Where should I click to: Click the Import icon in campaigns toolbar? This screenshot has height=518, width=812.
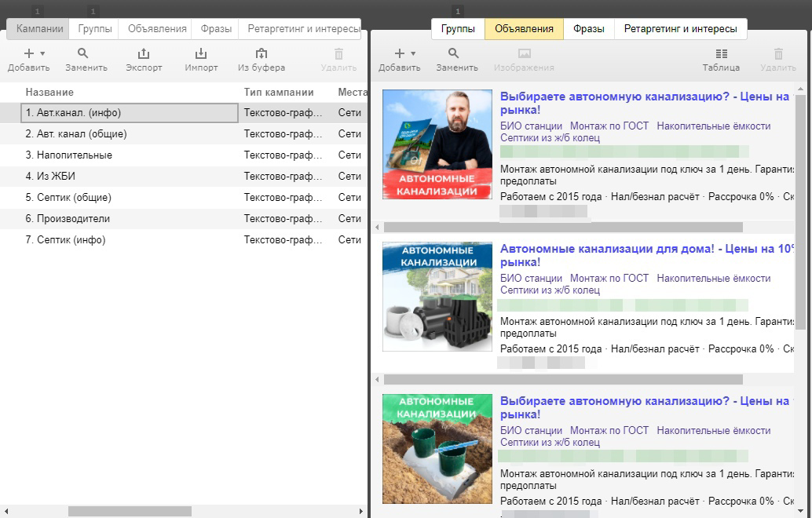201,53
